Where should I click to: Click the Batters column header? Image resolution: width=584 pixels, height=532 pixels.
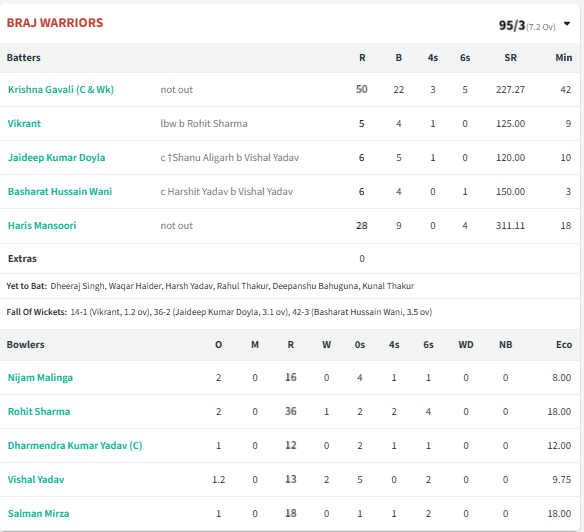pos(23,58)
